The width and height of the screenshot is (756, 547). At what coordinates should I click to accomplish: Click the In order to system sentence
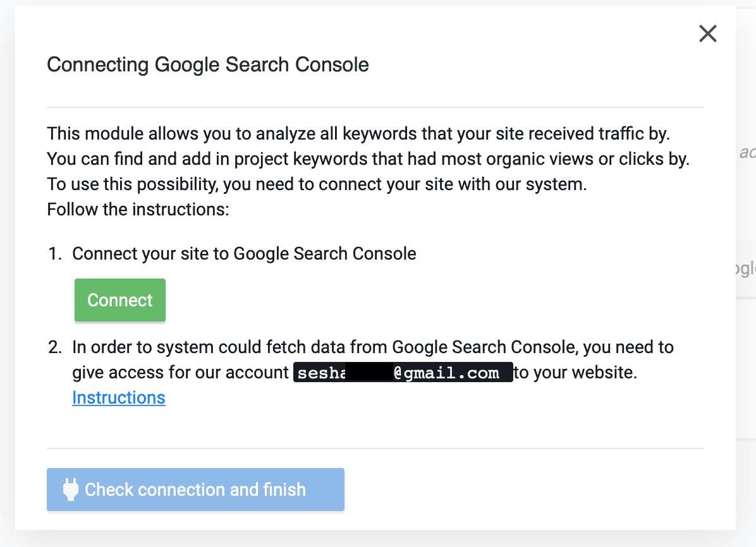click(x=373, y=347)
